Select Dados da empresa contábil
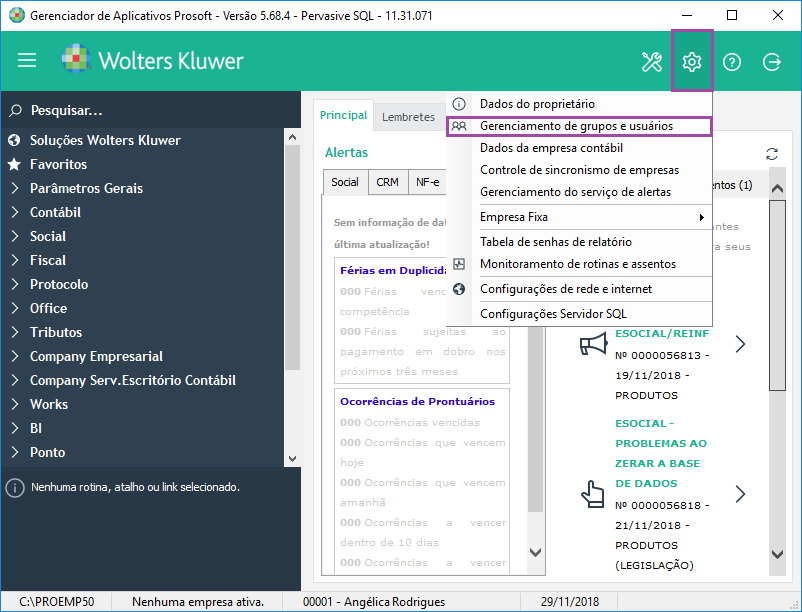802x612 pixels. [x=579, y=148]
